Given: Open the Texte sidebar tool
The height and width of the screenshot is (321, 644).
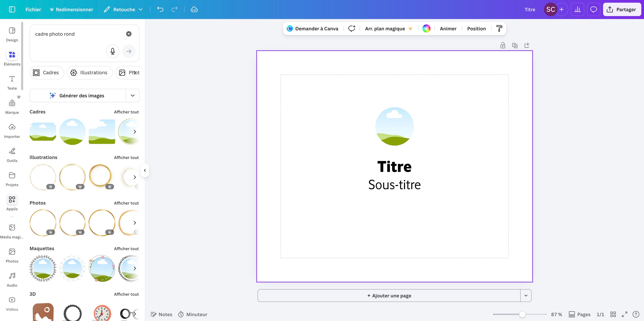Looking at the screenshot, I should coord(12,83).
